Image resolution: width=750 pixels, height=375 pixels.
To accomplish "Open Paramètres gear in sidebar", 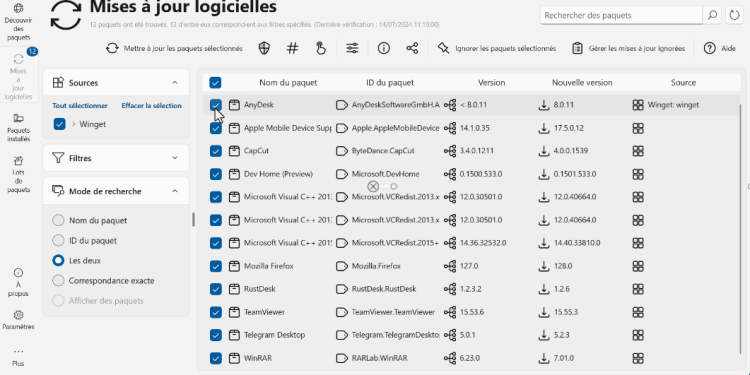I will point(18,320).
